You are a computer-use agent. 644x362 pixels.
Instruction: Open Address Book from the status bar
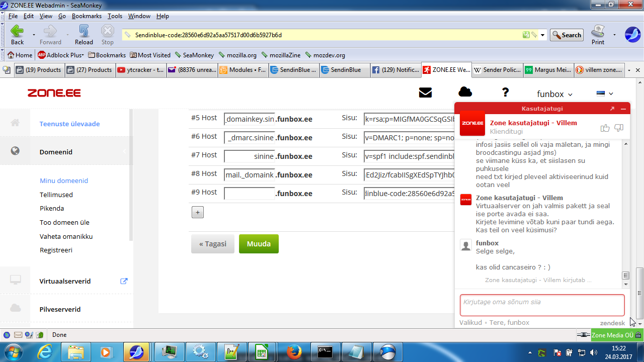pos(39,335)
